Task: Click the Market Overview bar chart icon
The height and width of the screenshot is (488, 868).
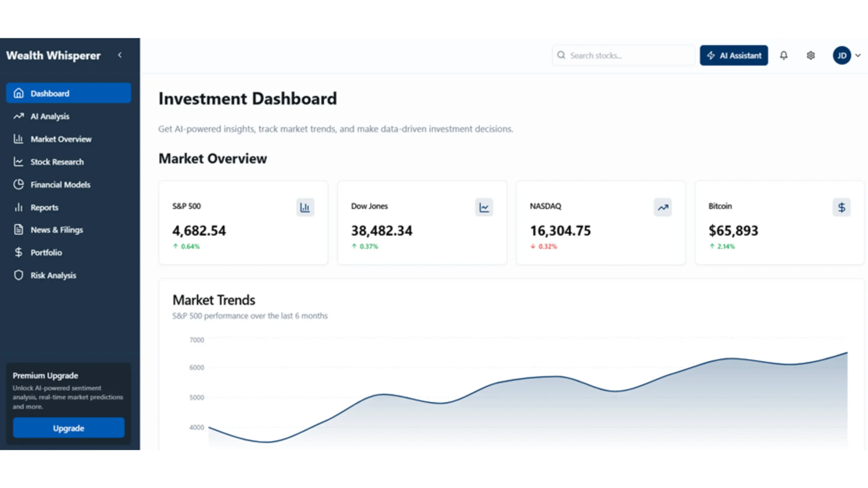Action: click(x=18, y=139)
